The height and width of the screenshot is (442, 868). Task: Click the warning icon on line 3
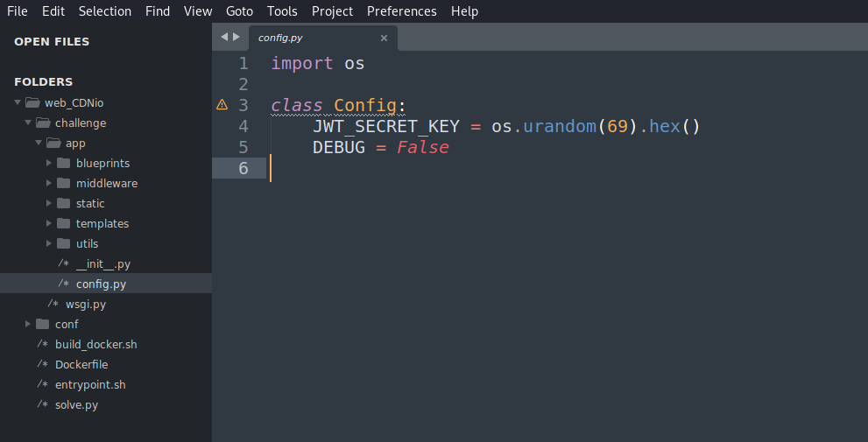click(x=222, y=105)
